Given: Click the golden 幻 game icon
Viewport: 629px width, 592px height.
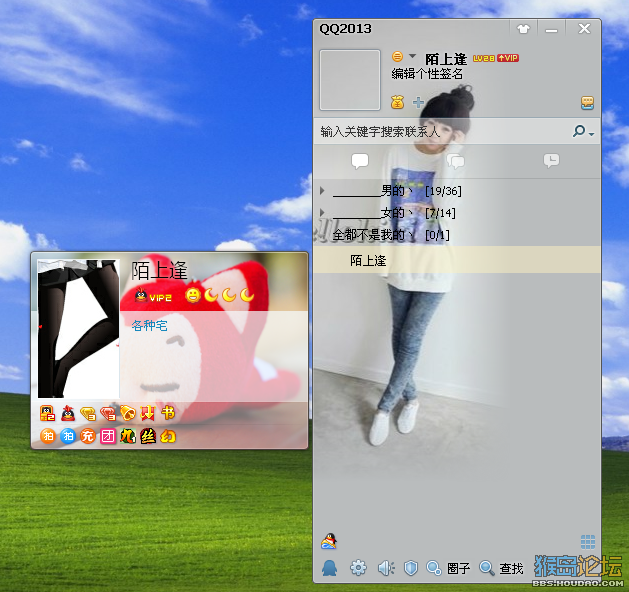Looking at the screenshot, I should (168, 436).
